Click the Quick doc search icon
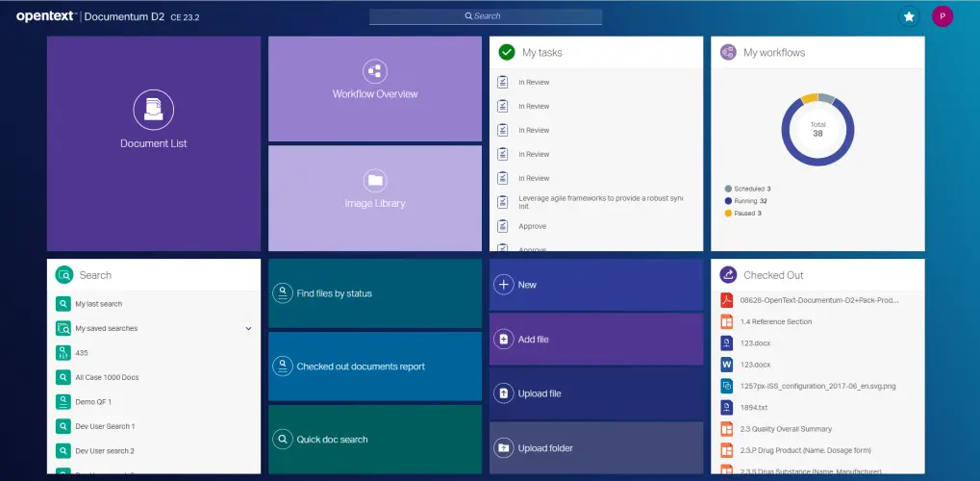Screen dimensions: 980x481 pos(283,440)
